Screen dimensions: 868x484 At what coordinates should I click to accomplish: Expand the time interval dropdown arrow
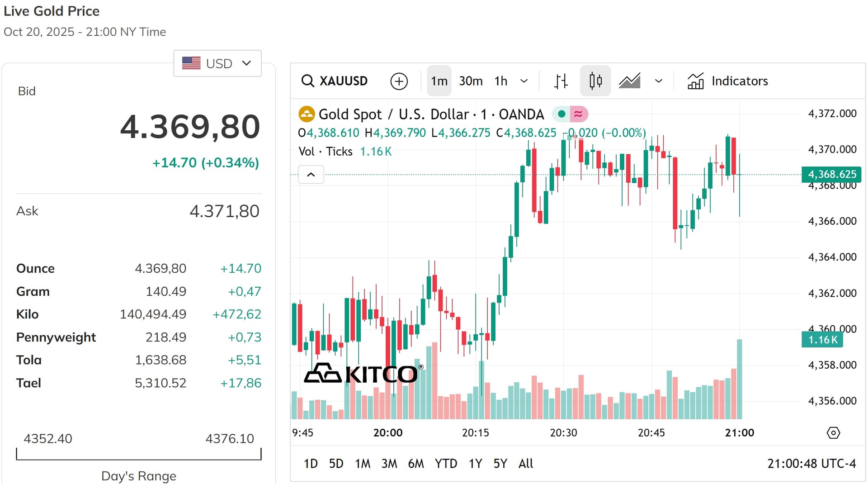524,81
